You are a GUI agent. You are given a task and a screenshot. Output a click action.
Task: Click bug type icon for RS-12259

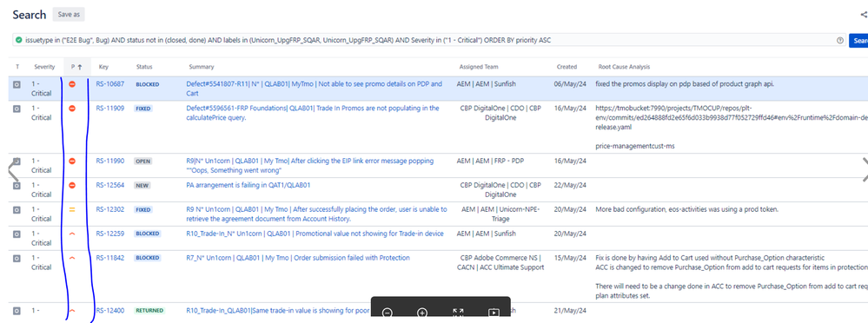click(17, 234)
